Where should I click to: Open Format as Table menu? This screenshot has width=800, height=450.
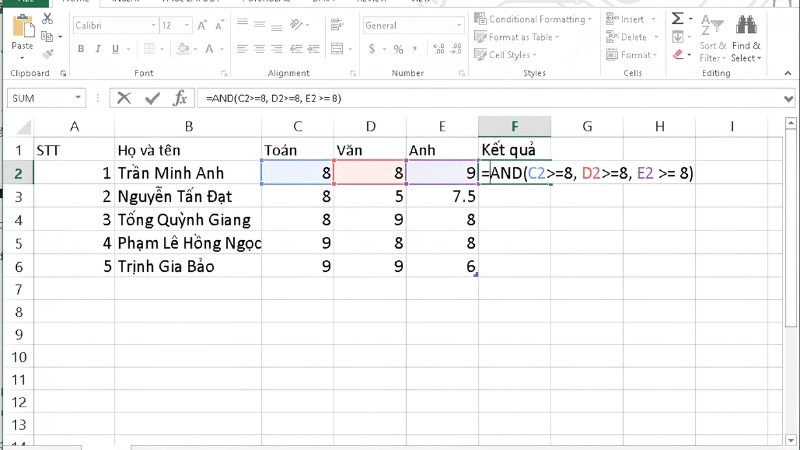click(x=516, y=37)
